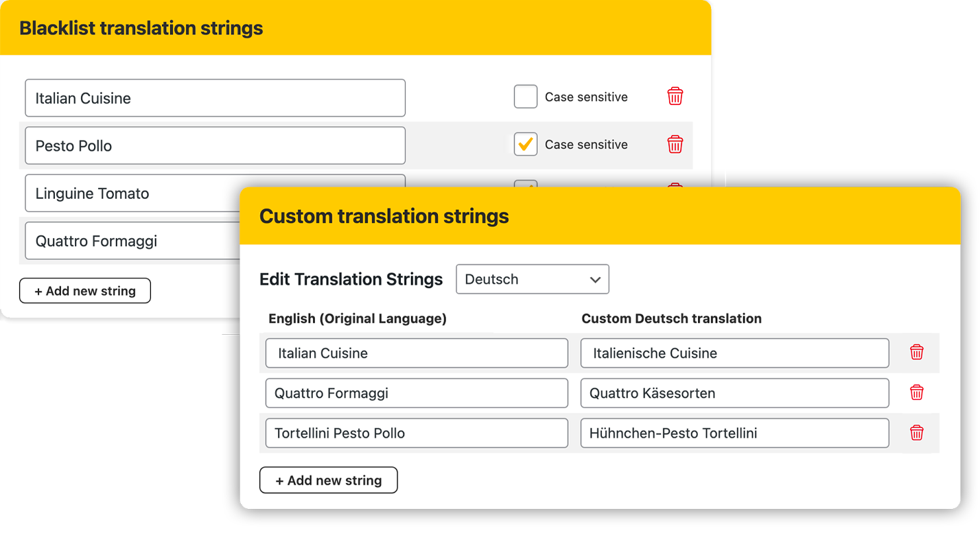Delete the Italian Cuisine blacklist entry
This screenshot has width=980, height=533.
pyautogui.click(x=675, y=97)
